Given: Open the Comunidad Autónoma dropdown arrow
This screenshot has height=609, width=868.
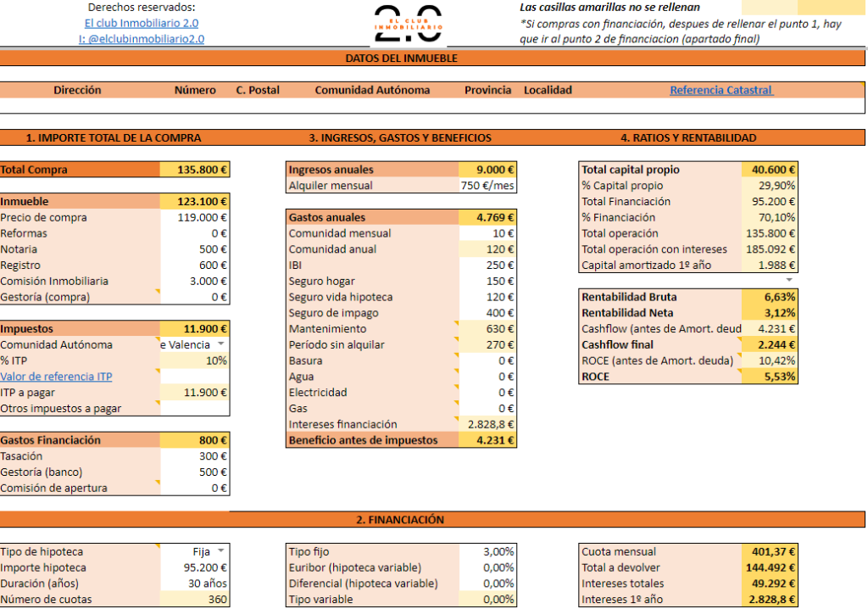Looking at the screenshot, I should [221, 344].
